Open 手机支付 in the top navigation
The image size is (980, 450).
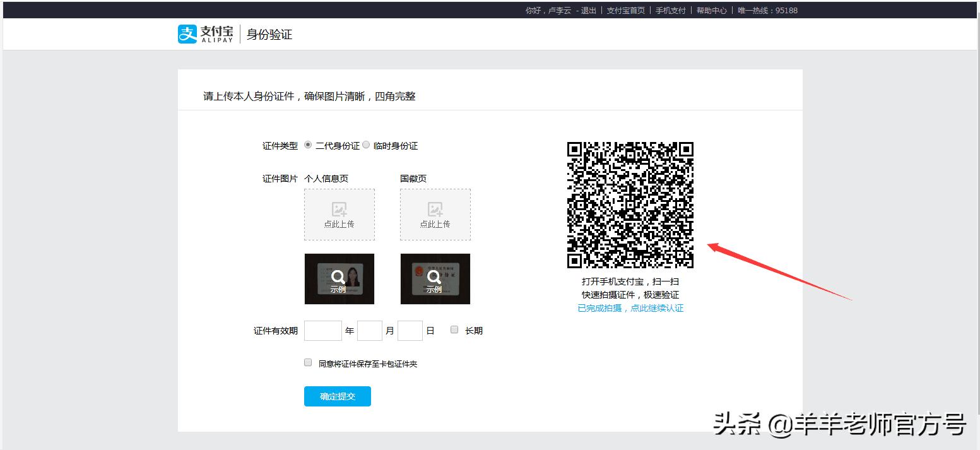click(x=670, y=10)
